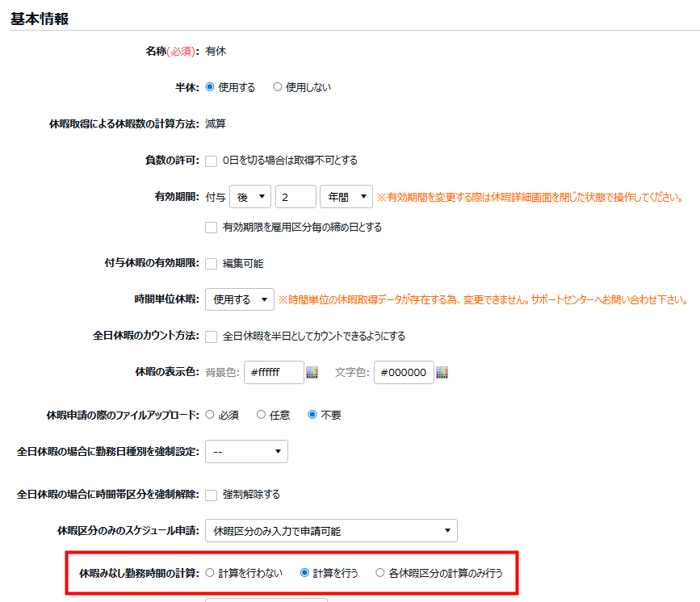Tick 有効期限を雇用区分毎の締め日とする checkbox
This screenshot has height=602, width=700.
pos(212,228)
